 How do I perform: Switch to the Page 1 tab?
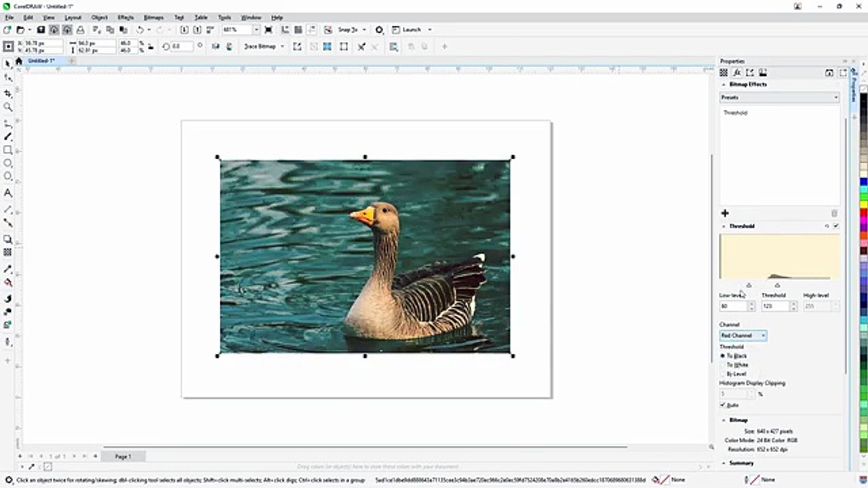[x=123, y=456]
